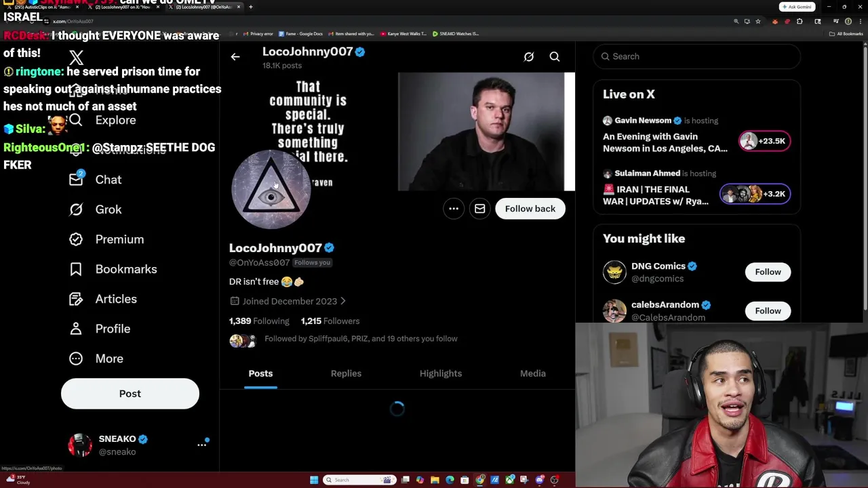Switch to the Highlights tab
868x488 pixels.
[x=441, y=373]
